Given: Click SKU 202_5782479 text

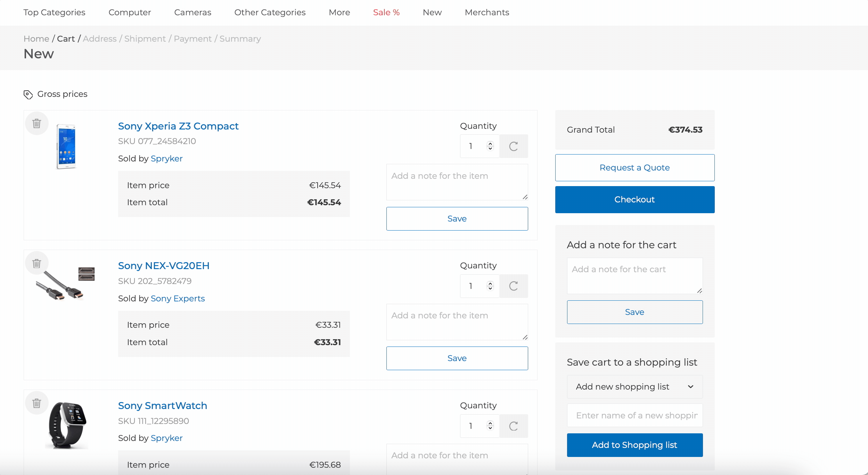Looking at the screenshot, I should click(155, 281).
